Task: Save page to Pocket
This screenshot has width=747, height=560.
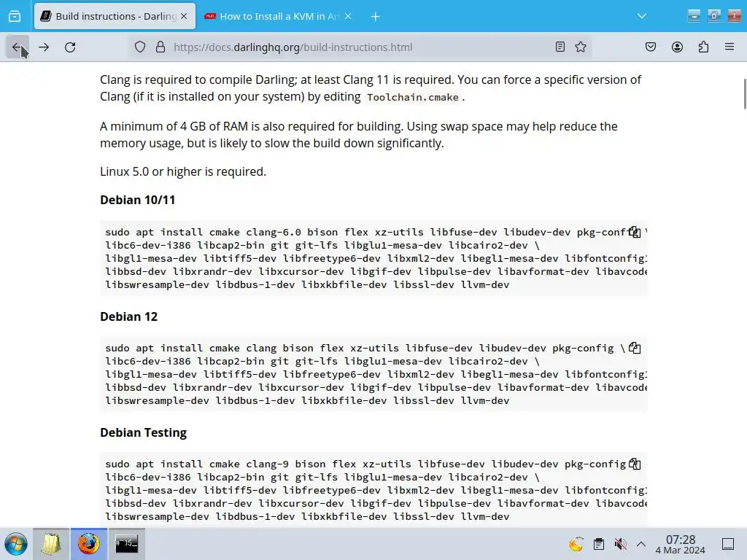Action: point(651,47)
